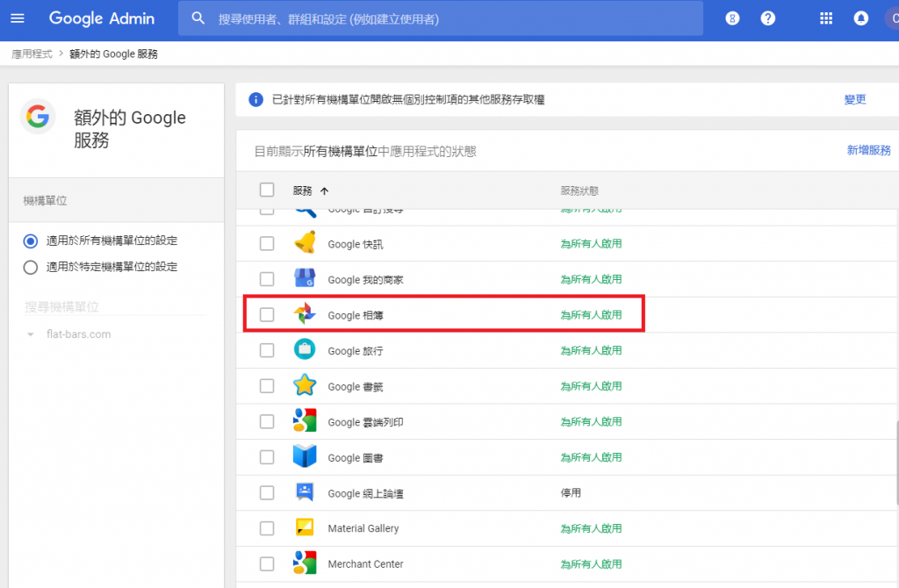Open the notifications bell
This screenshot has width=899, height=588.
(860, 18)
